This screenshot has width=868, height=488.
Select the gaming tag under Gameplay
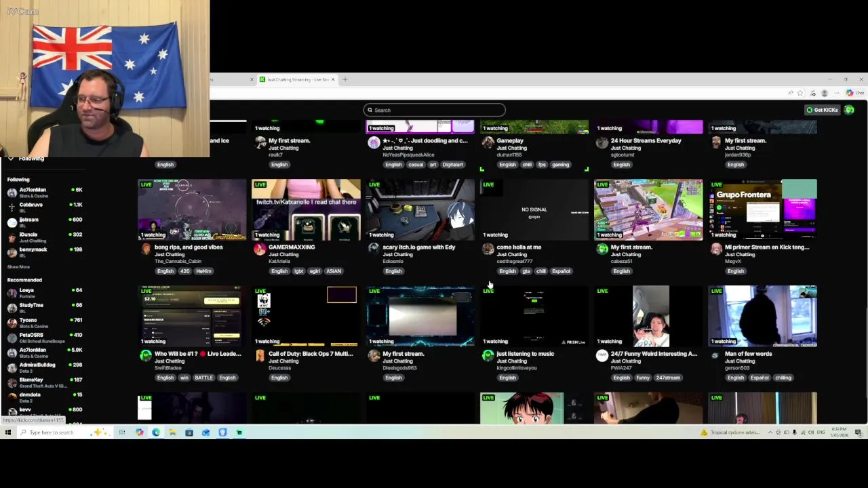pos(560,165)
